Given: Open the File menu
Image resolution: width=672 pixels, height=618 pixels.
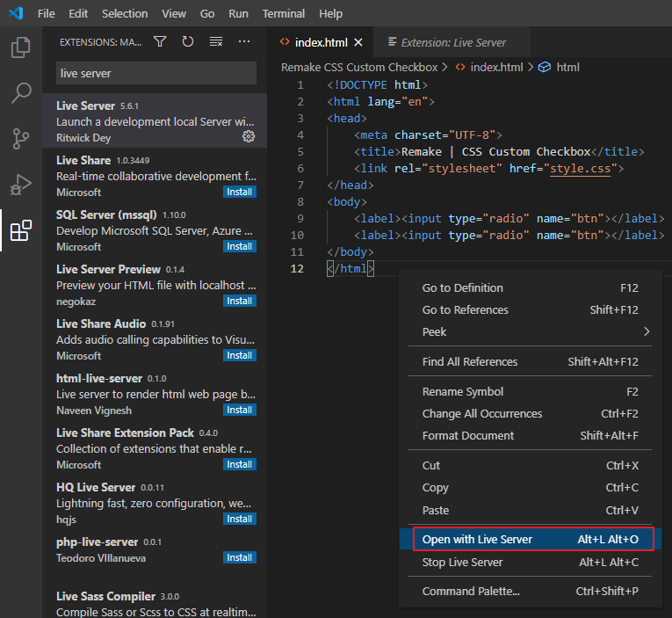Looking at the screenshot, I should [47, 14].
